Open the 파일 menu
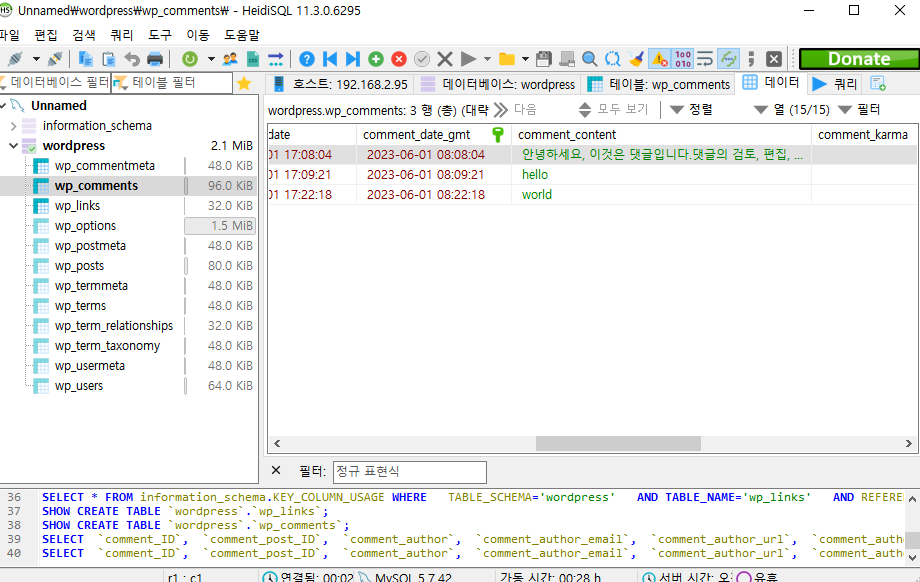920x582 pixels. pos(9,35)
